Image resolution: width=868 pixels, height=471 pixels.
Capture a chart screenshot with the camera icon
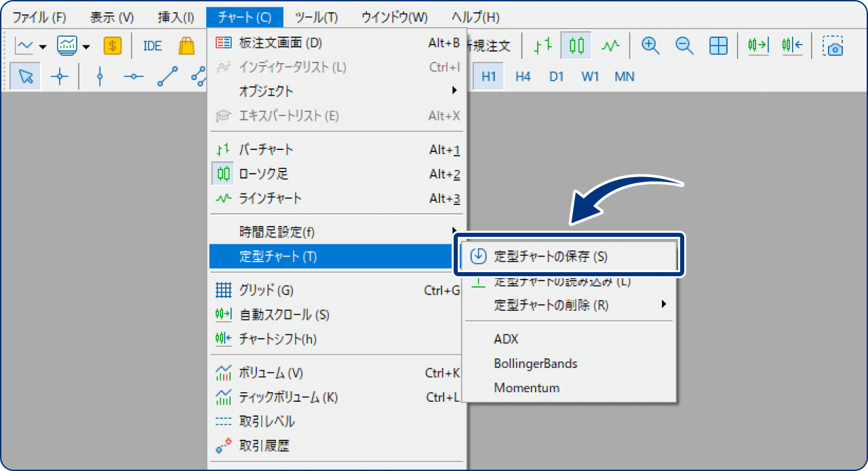click(x=833, y=45)
